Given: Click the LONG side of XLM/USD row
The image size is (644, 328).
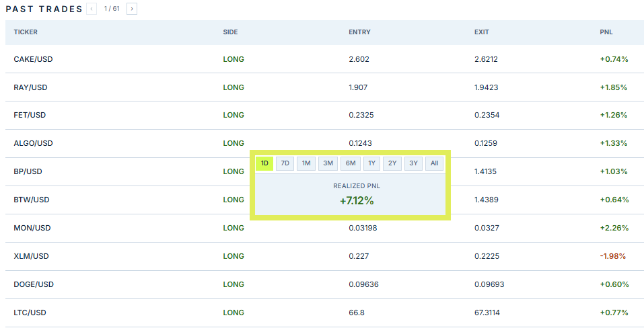Looking at the screenshot, I should tap(234, 256).
